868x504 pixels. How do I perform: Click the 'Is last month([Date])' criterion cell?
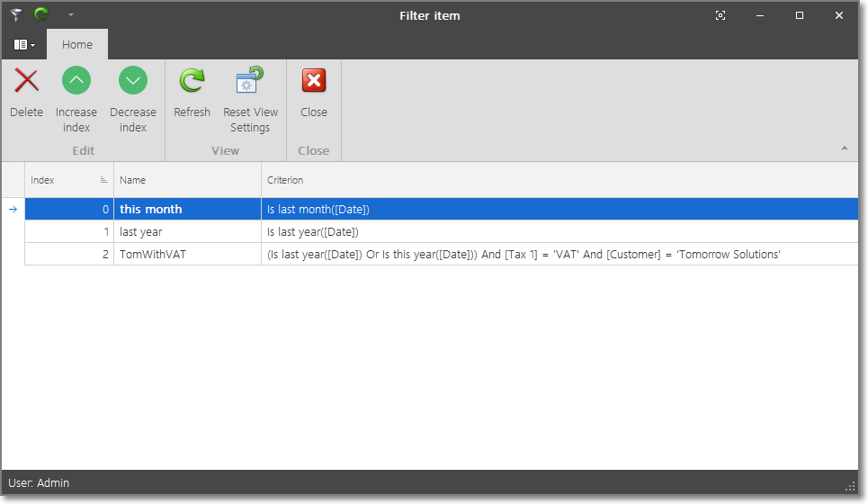click(559, 210)
